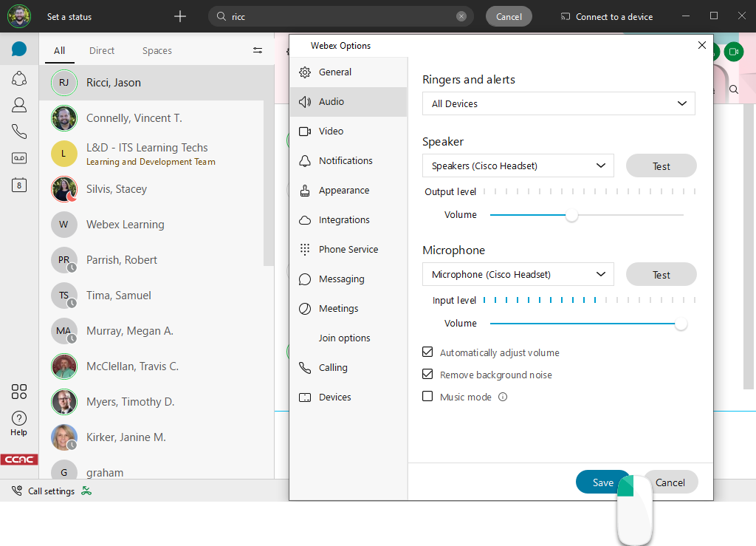The height and width of the screenshot is (546, 756).
Task: Open the Messaging chat bubble in sidebar
Action: [x=19, y=50]
